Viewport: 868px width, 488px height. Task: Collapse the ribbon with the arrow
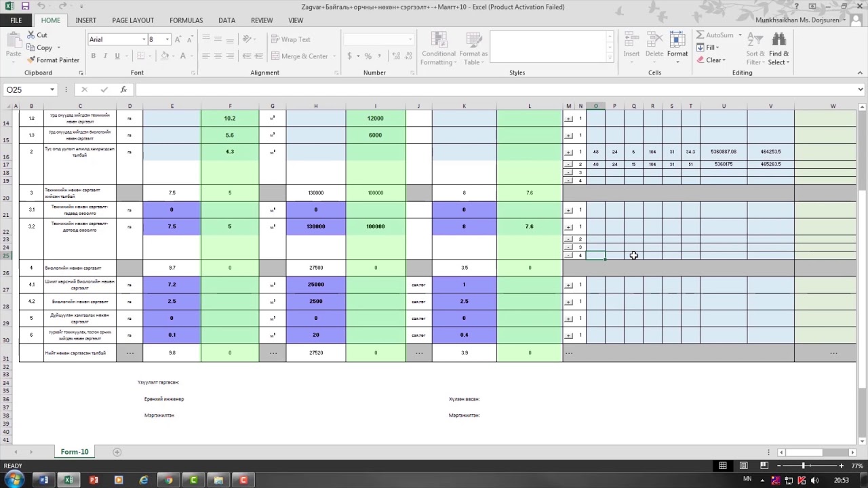click(x=861, y=73)
